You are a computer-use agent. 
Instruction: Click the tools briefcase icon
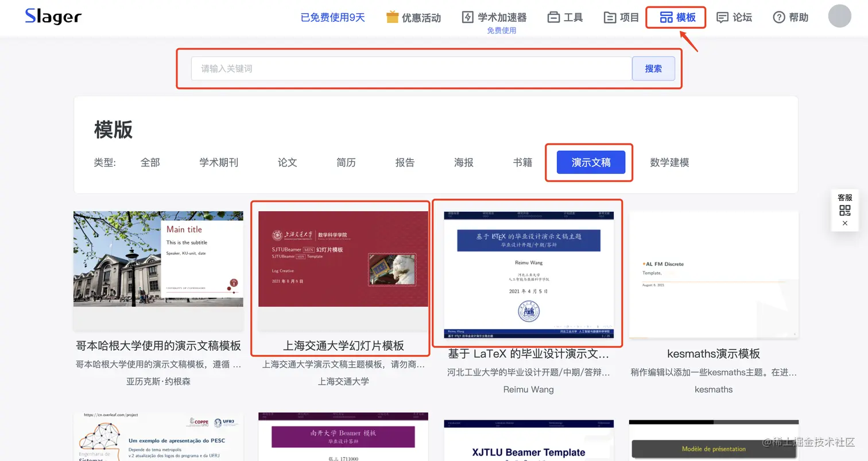tap(553, 17)
